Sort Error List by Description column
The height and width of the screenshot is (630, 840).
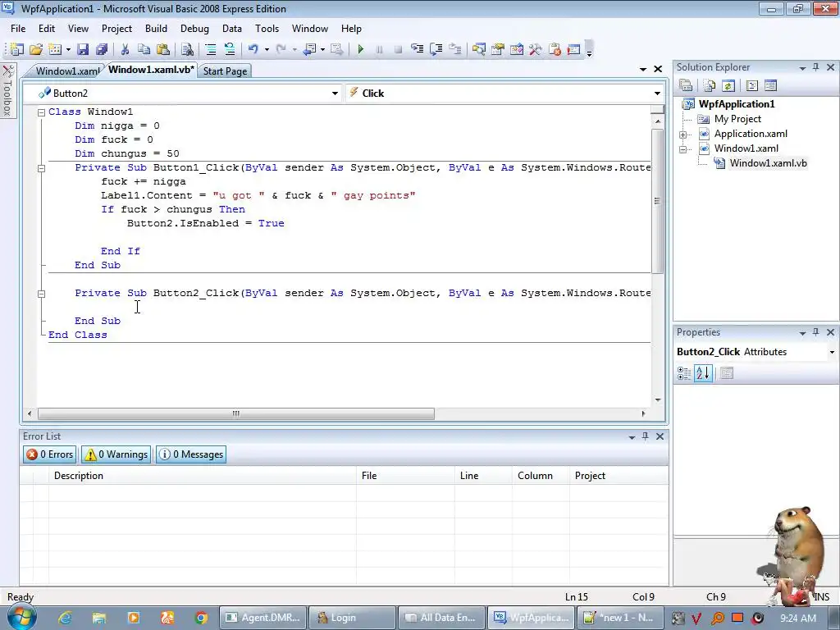[x=202, y=476]
